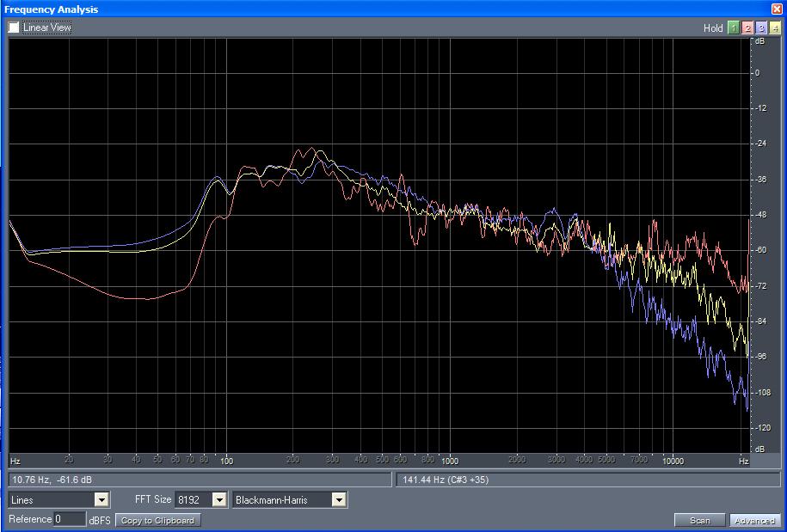Open the Lines display style dropdown
The width and height of the screenshot is (787, 532).
click(59, 500)
